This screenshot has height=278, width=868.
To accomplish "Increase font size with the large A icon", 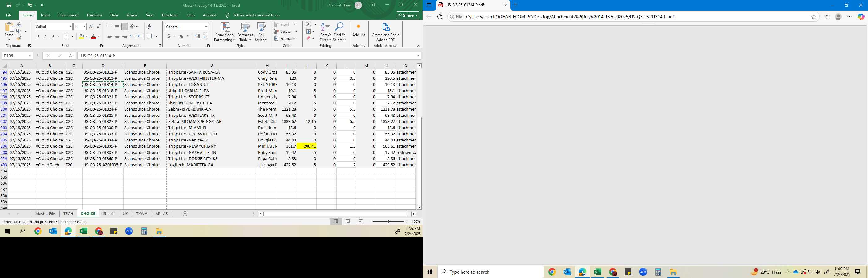I will (91, 27).
